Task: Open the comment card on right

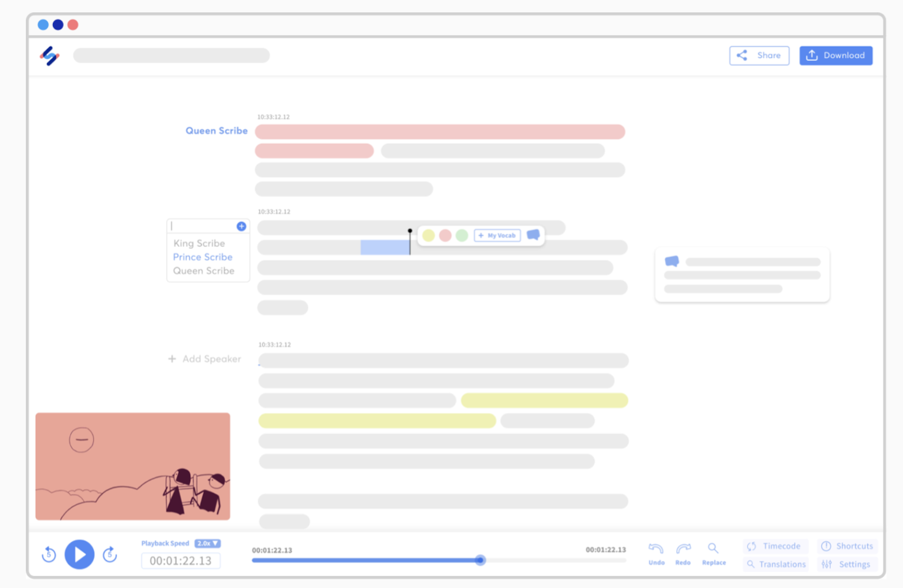Action: [x=742, y=275]
